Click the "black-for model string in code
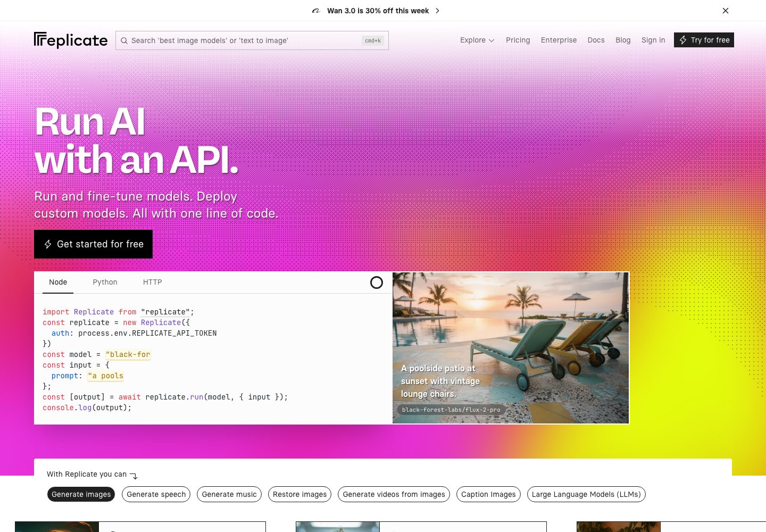This screenshot has width=766, height=532. click(x=128, y=354)
